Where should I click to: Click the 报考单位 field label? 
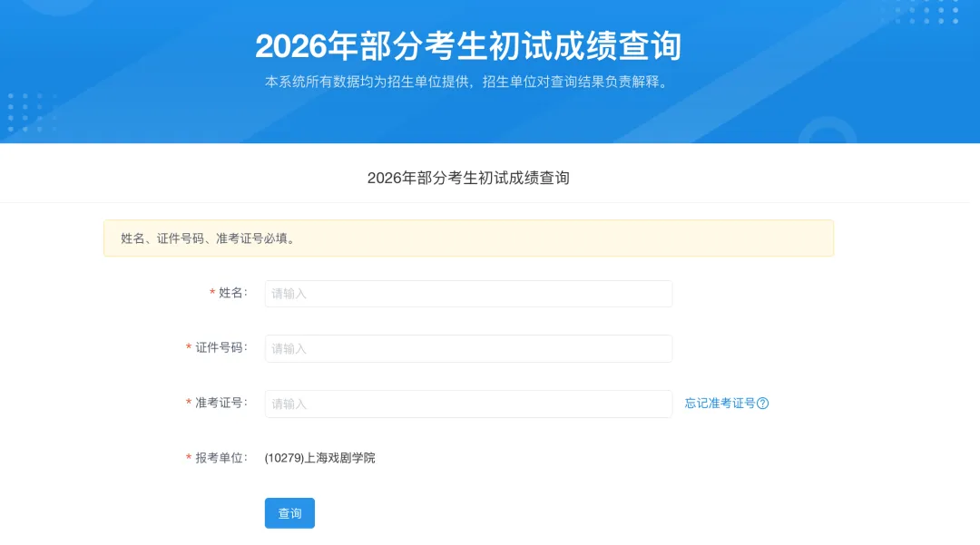pos(220,458)
